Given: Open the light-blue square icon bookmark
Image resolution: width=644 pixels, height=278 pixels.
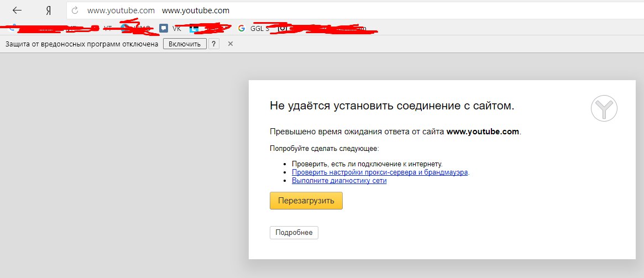Looking at the screenshot, I should point(193,28).
